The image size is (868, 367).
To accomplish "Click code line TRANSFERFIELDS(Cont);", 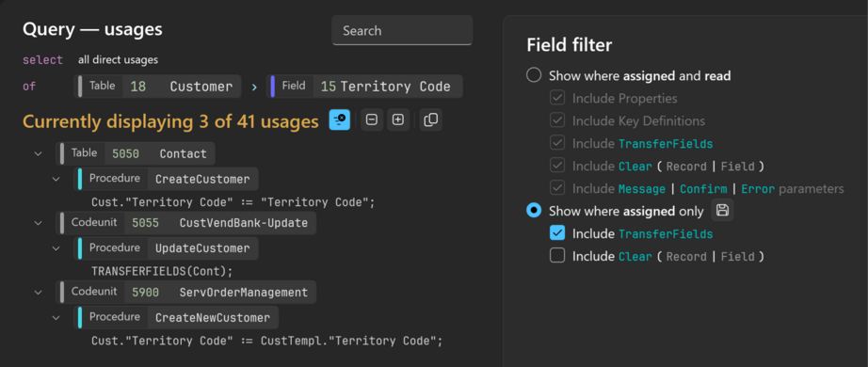I will 162,271.
